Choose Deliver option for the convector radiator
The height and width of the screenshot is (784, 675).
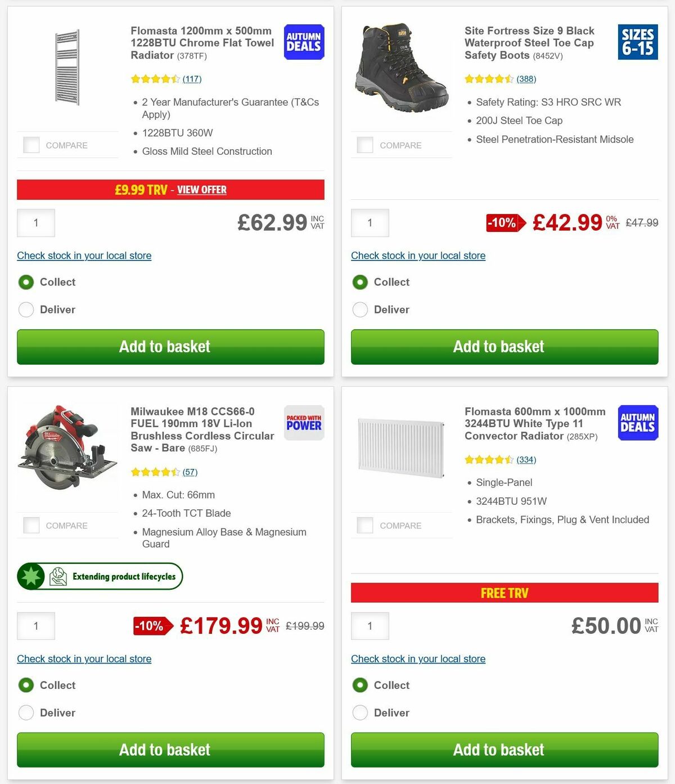click(x=360, y=713)
